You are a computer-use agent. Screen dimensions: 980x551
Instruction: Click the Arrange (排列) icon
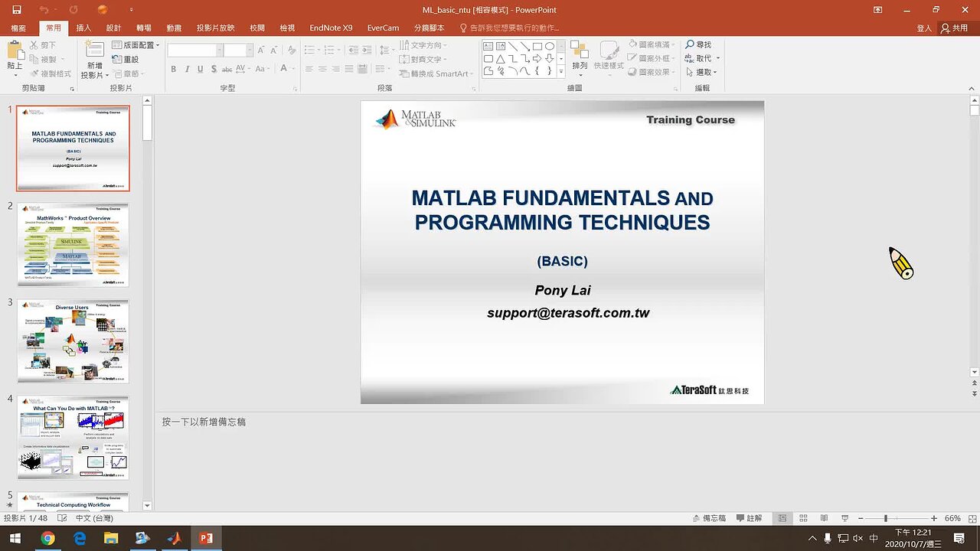click(580, 52)
